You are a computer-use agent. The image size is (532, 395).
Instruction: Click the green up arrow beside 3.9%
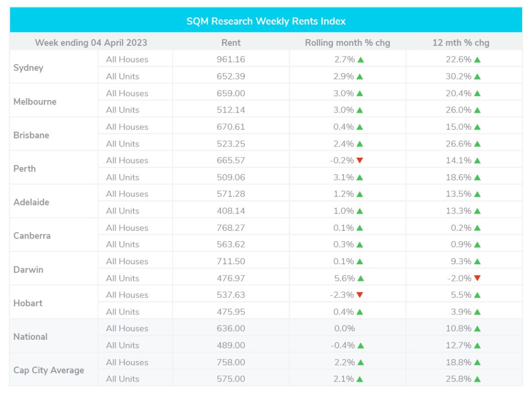coord(477,312)
